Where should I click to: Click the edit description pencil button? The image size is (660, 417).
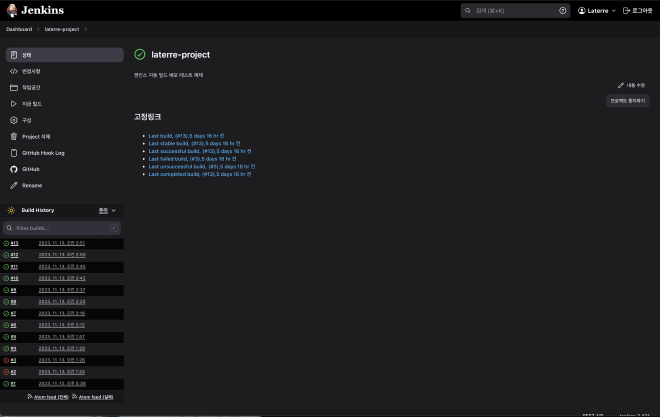click(631, 85)
